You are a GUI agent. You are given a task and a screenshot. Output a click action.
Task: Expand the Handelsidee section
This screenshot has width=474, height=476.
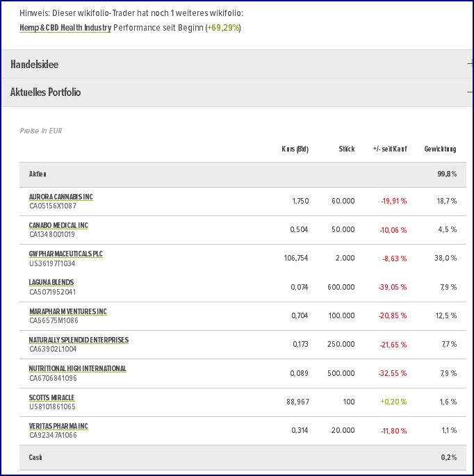point(34,65)
